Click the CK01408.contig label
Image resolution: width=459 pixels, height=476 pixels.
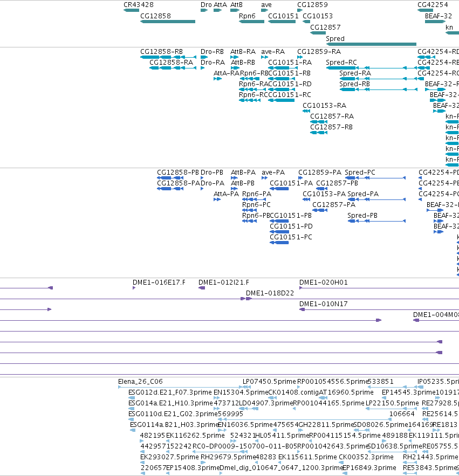coord(294,392)
